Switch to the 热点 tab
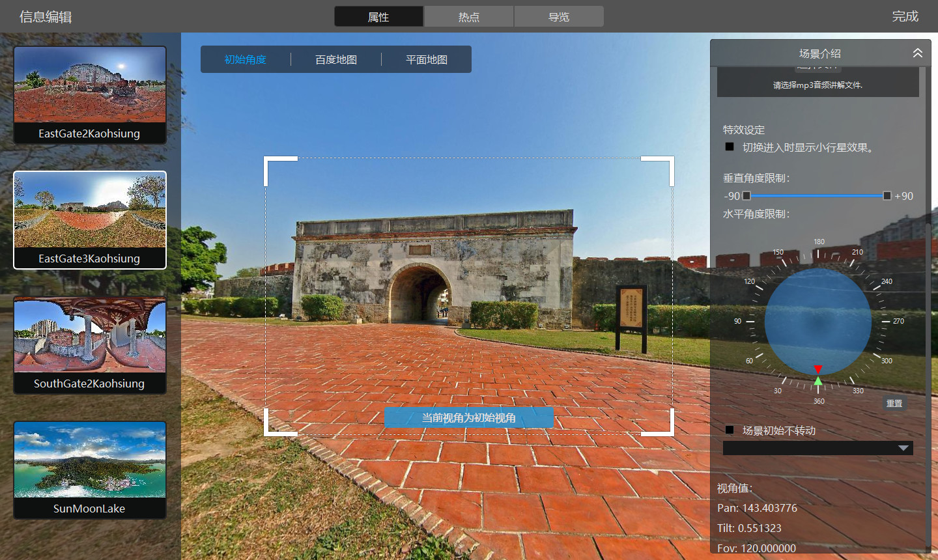Viewport: 938px width, 560px height. pyautogui.click(x=468, y=17)
